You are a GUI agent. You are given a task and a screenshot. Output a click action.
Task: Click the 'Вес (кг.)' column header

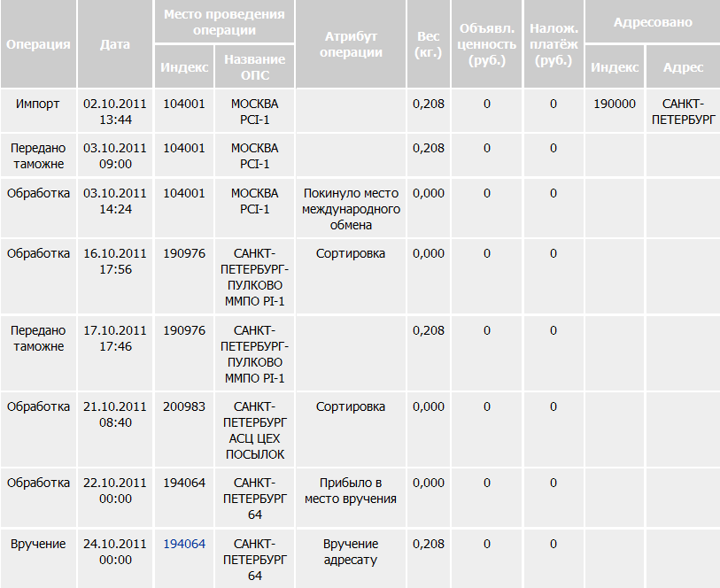click(x=428, y=44)
